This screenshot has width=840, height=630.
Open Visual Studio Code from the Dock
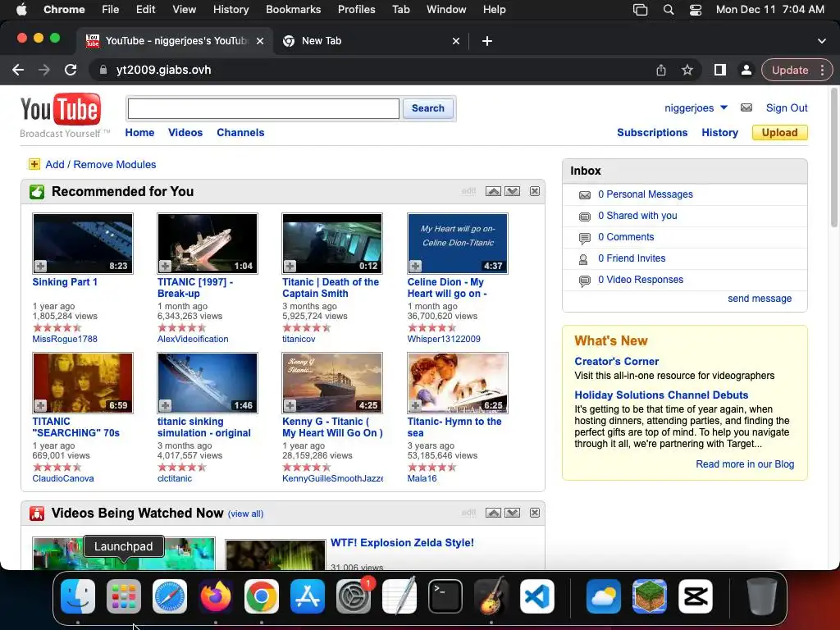(537, 596)
